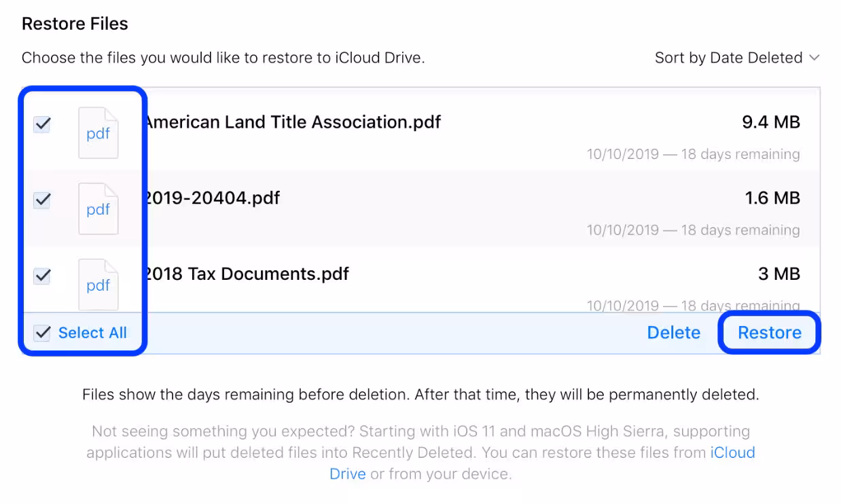Click the 9.4 MB file size
The height and width of the screenshot is (504, 841).
(x=770, y=122)
